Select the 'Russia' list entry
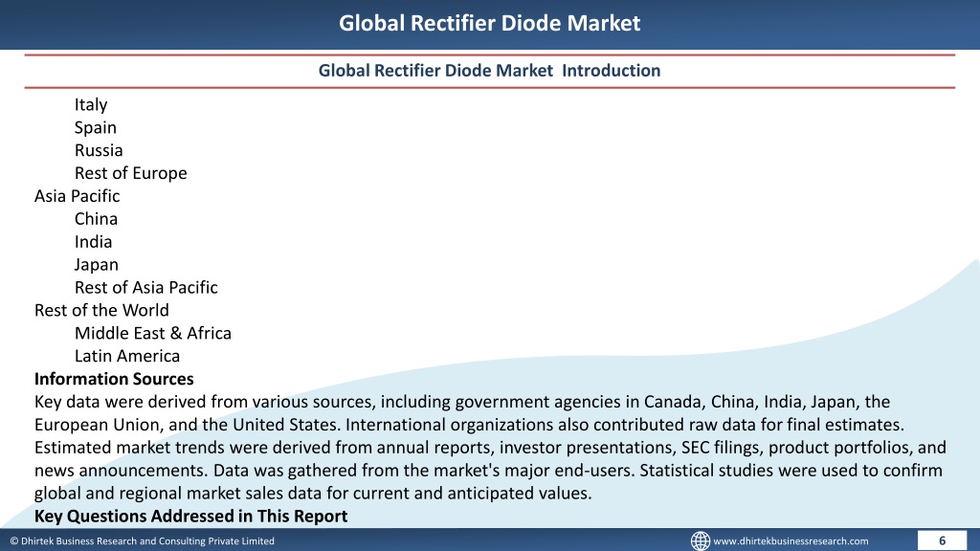This screenshot has width=980, height=551. coord(99,150)
